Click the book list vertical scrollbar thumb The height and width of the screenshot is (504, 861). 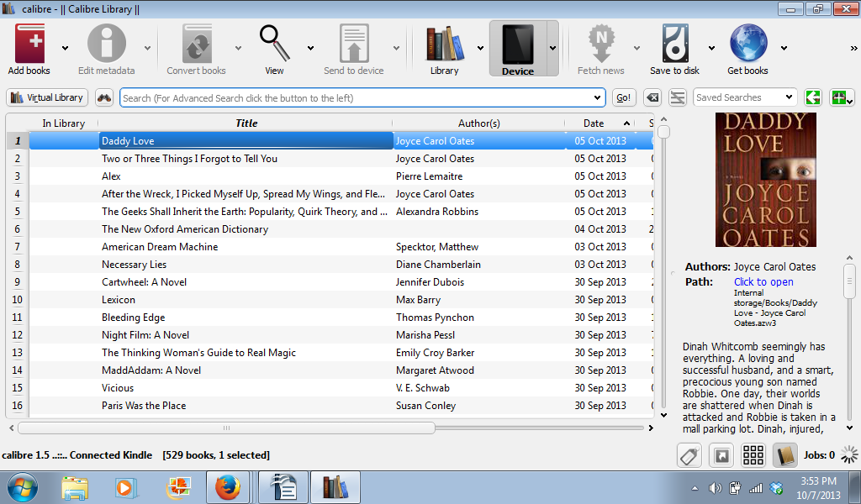[664, 132]
